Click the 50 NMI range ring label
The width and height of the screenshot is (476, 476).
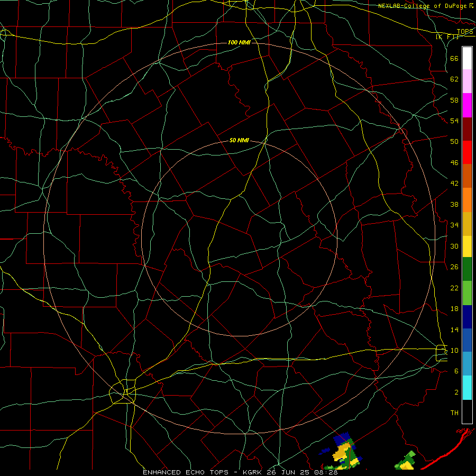(239, 140)
